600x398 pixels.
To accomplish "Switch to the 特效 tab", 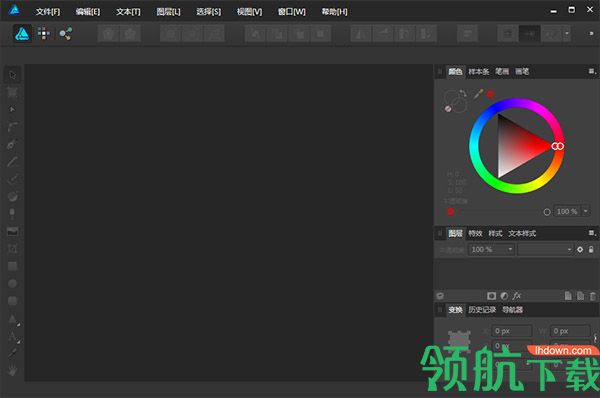I will [x=476, y=233].
